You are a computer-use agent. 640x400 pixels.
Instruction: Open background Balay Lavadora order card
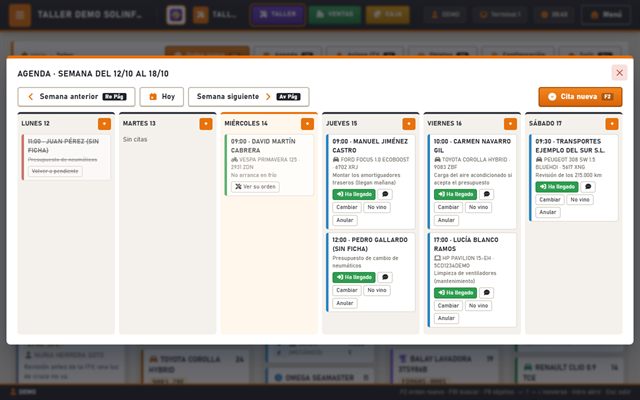(x=445, y=366)
